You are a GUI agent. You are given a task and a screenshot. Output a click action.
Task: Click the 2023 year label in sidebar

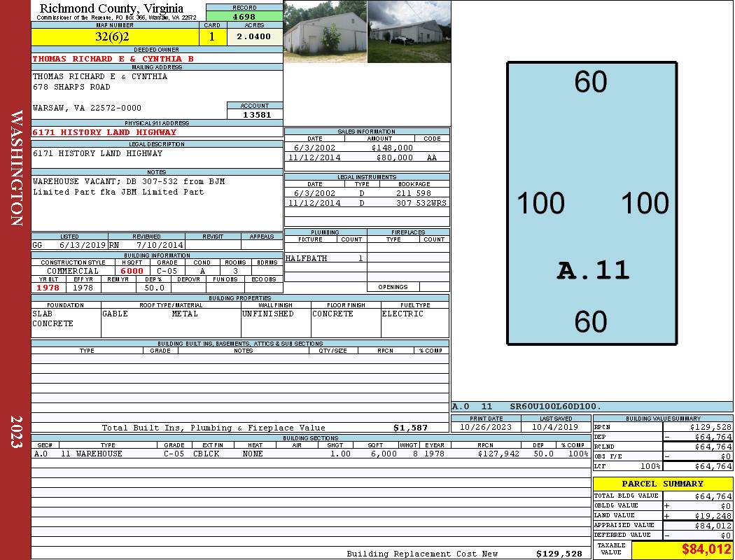coord(16,432)
